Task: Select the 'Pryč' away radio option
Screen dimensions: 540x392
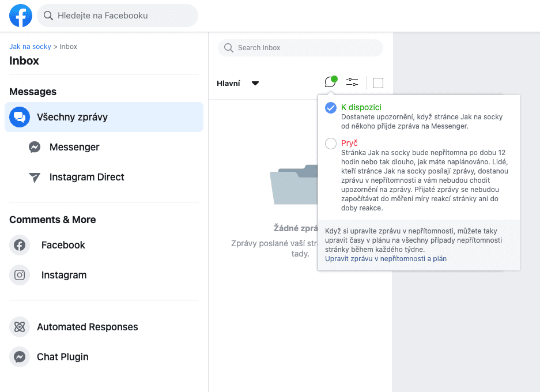Action: click(331, 144)
